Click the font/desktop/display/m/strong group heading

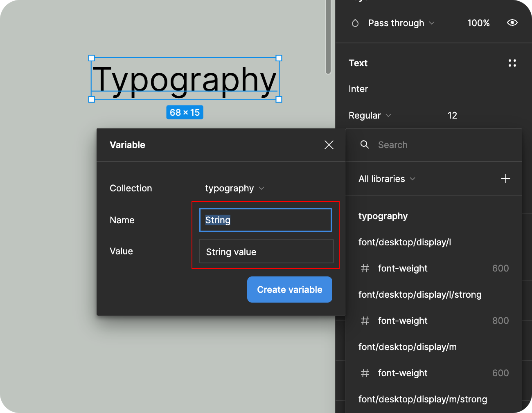[423, 399]
